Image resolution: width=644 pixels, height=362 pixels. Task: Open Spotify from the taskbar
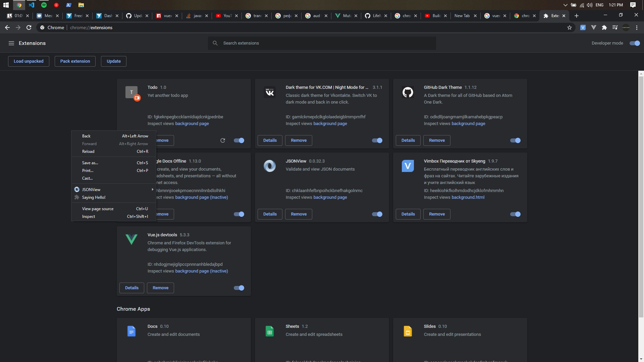point(44,5)
